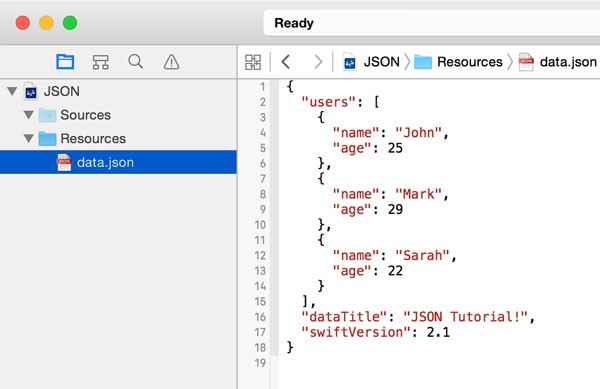
Task: Click age value 22
Action: tap(395, 271)
